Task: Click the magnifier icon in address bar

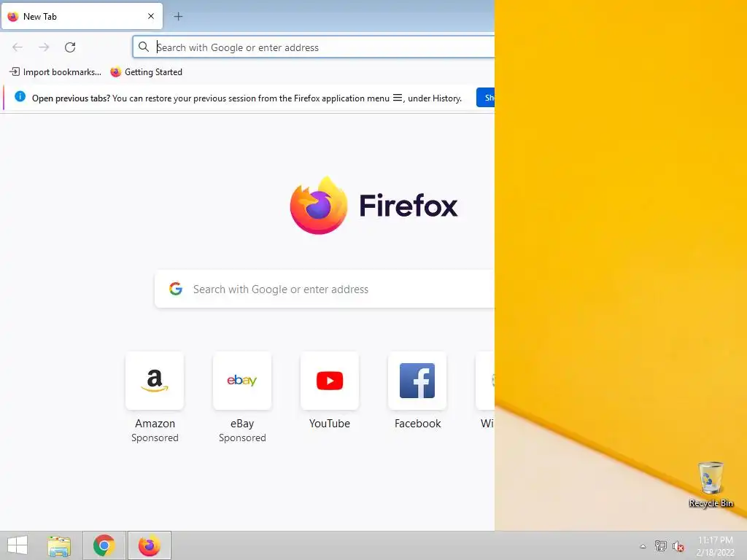Action: 144,47
